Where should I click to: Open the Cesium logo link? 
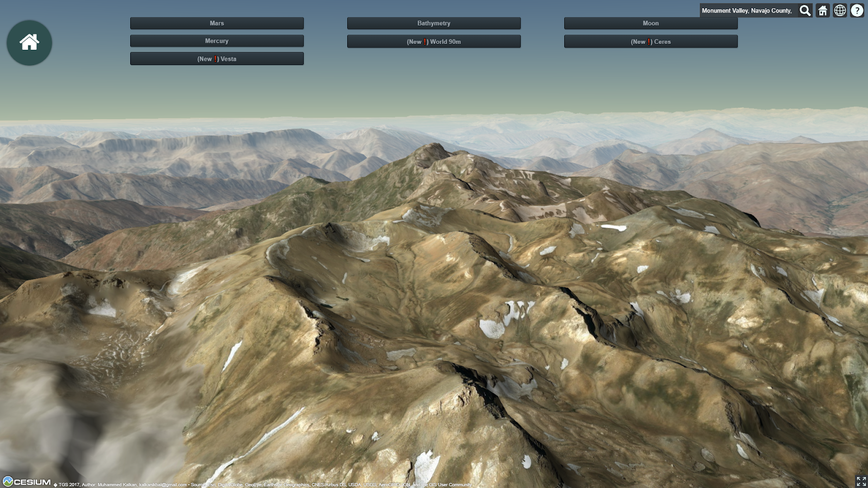point(27,482)
